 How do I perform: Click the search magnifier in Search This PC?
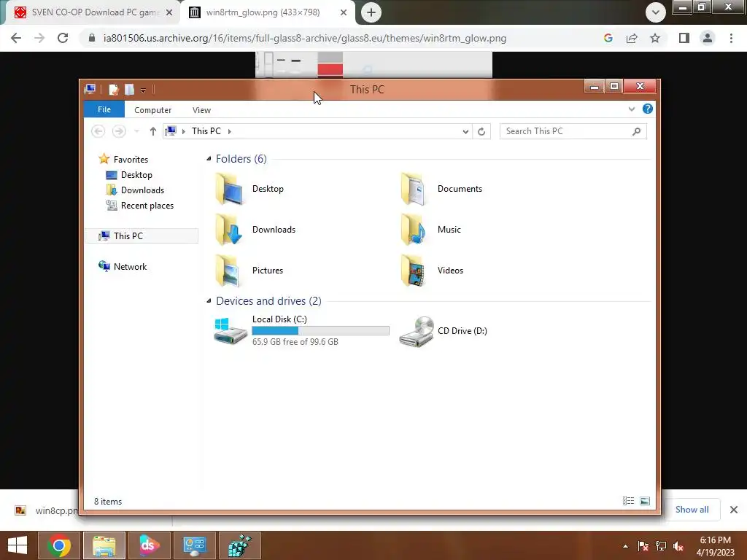[636, 131]
